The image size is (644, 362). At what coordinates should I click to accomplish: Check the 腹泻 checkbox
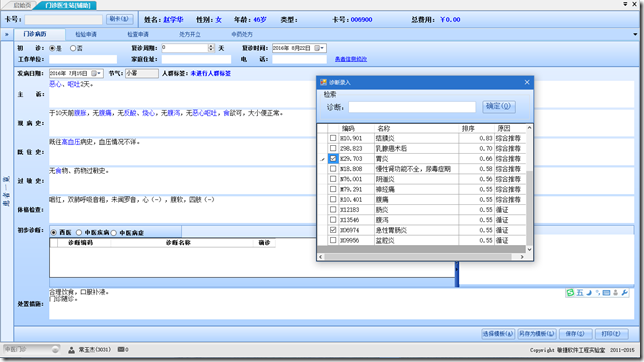coord(333,220)
